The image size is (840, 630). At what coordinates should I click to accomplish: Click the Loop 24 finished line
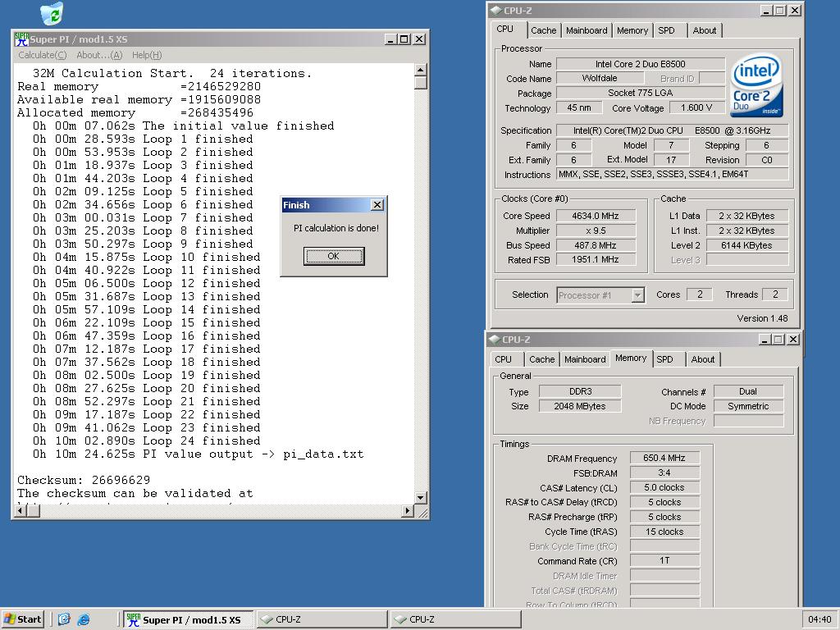146,441
